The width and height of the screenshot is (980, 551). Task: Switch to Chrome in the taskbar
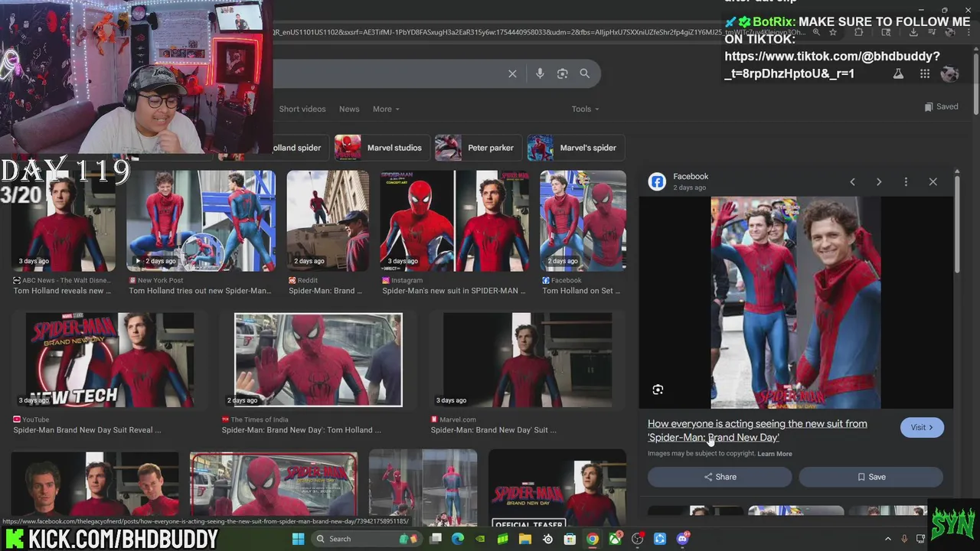pyautogui.click(x=593, y=539)
